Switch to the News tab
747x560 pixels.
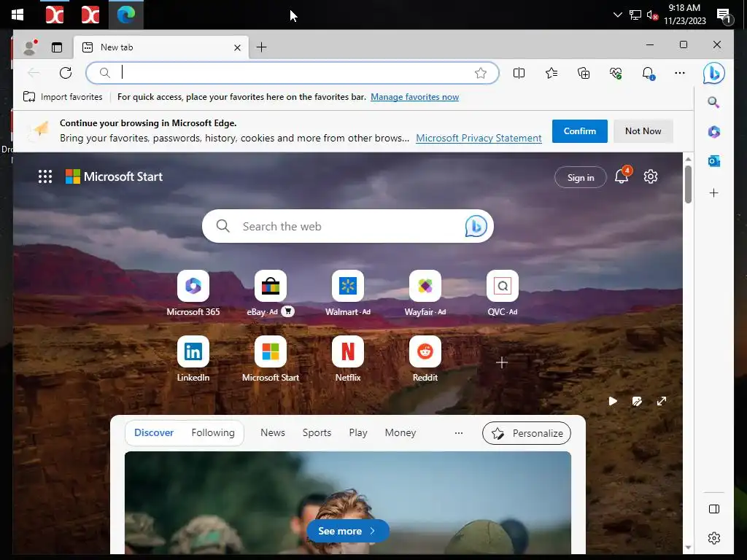click(x=273, y=433)
